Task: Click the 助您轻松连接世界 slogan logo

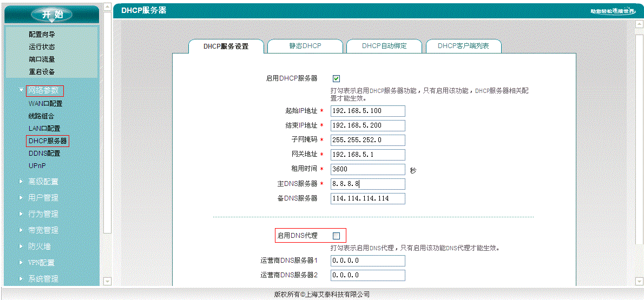Action: [x=613, y=11]
